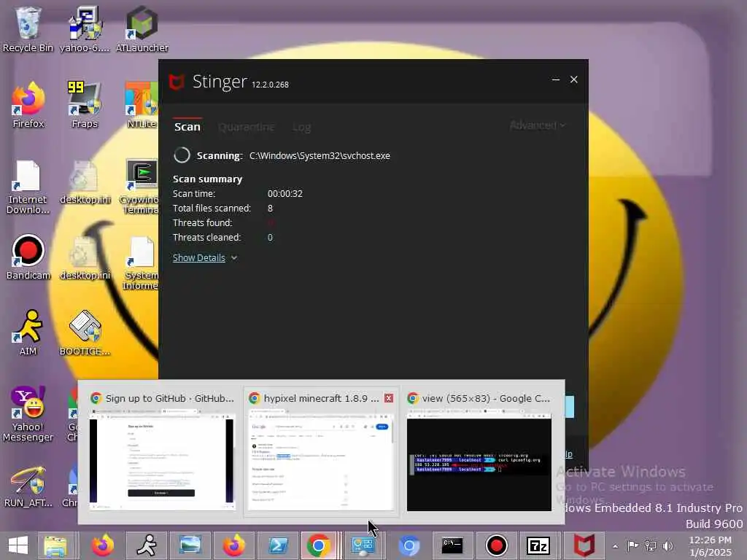The image size is (747, 560).
Task: Open the PowerShell taskbar icon
Action: click(278, 545)
